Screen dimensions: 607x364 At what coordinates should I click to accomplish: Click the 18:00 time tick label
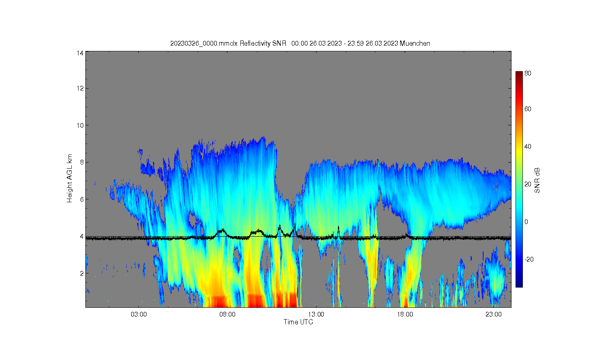405,314
